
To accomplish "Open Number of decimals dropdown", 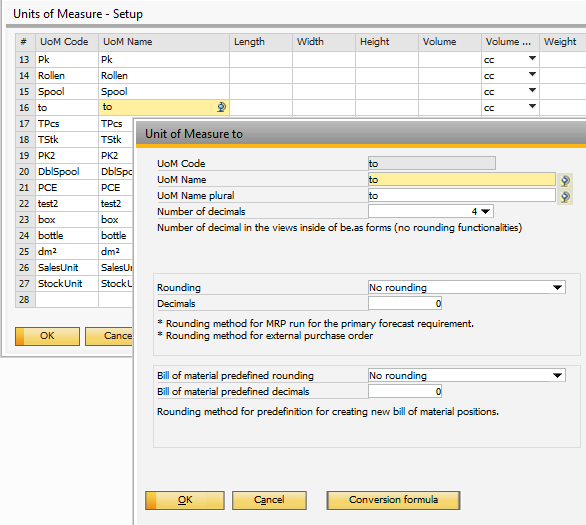I will point(485,211).
